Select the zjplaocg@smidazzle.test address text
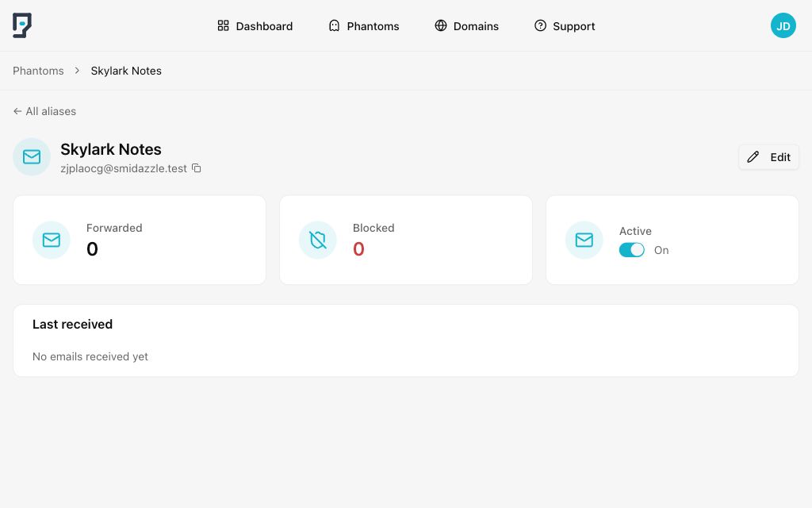The image size is (812, 508). click(124, 168)
